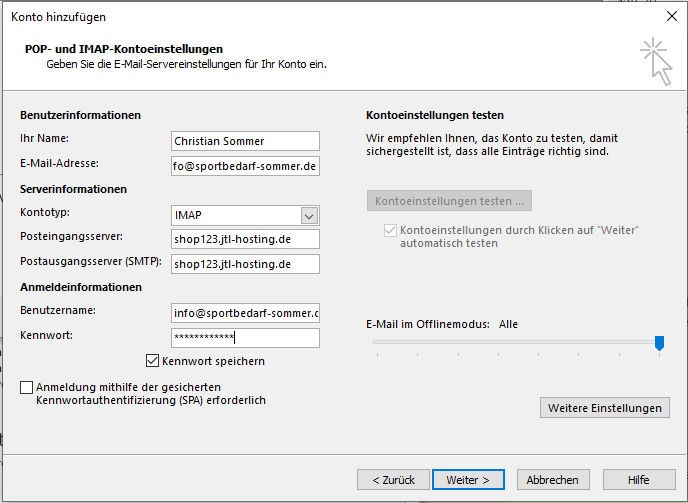The height and width of the screenshot is (503, 688).
Task: Close the Konto hinzufügen dialog
Action: tap(671, 16)
